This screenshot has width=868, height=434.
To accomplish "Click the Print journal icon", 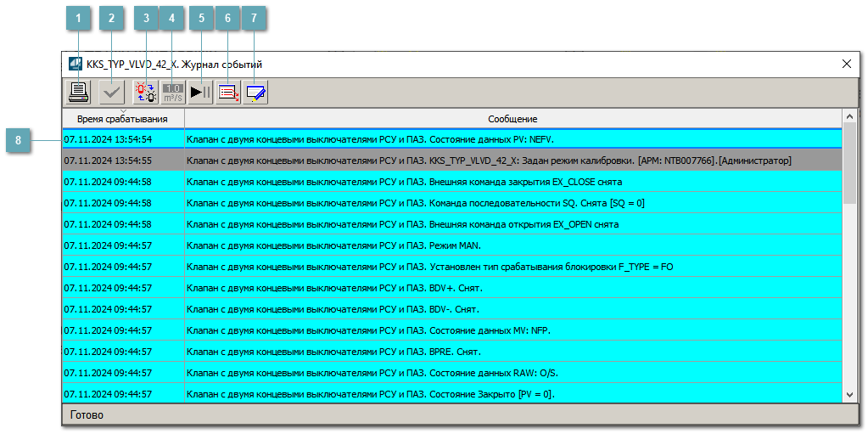I will (x=78, y=93).
